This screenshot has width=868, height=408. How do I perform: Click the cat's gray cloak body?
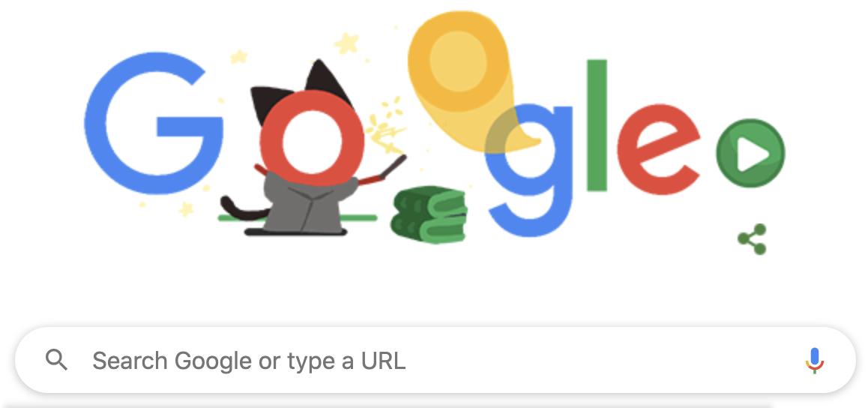(306, 203)
